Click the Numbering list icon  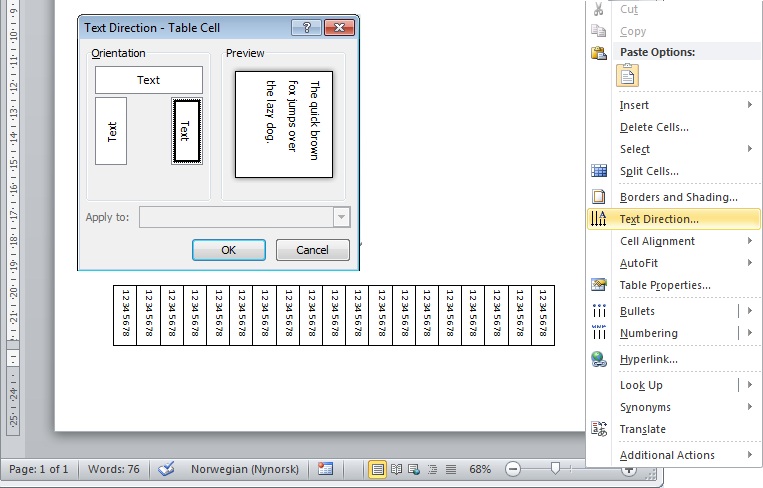pos(599,332)
